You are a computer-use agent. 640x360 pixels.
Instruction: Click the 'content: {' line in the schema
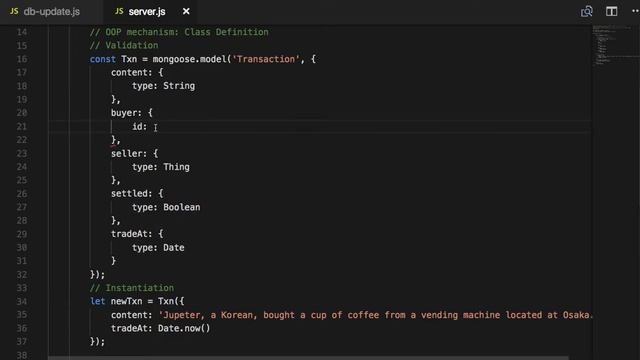click(137, 72)
